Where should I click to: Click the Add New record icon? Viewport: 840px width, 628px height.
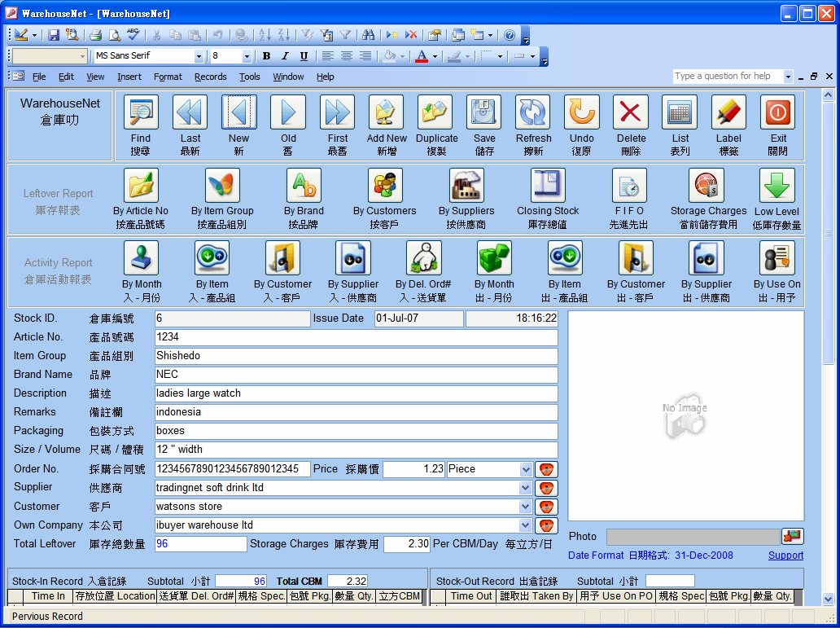(x=386, y=112)
